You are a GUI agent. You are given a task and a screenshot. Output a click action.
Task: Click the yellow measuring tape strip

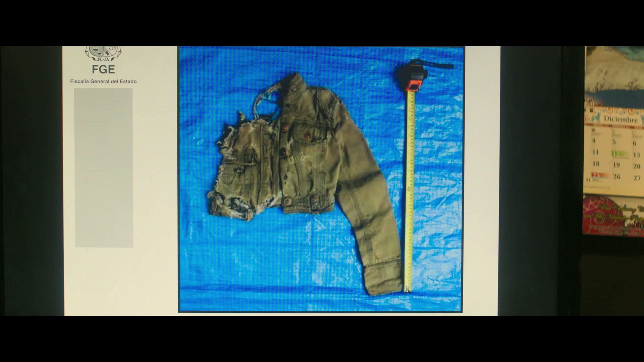(x=409, y=191)
